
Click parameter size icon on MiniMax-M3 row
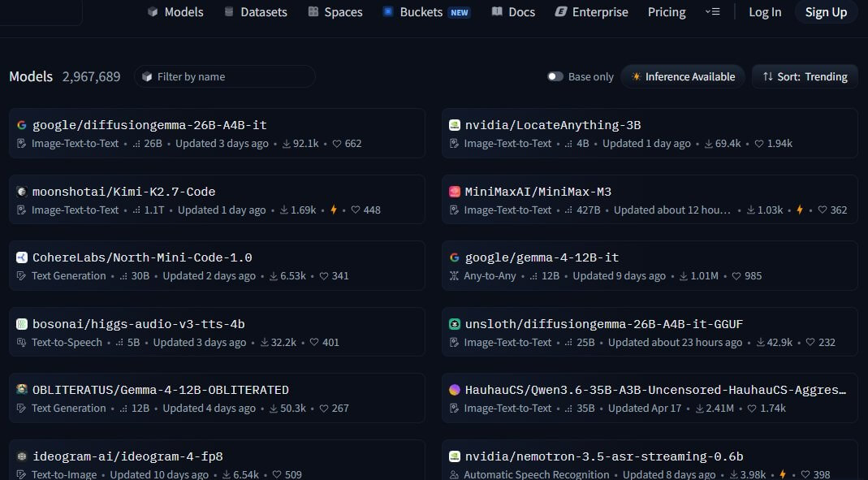(x=568, y=210)
